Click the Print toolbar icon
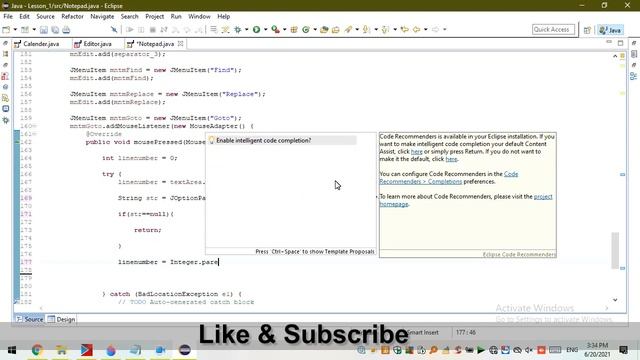The height and width of the screenshot is (360, 640). [x=66, y=29]
